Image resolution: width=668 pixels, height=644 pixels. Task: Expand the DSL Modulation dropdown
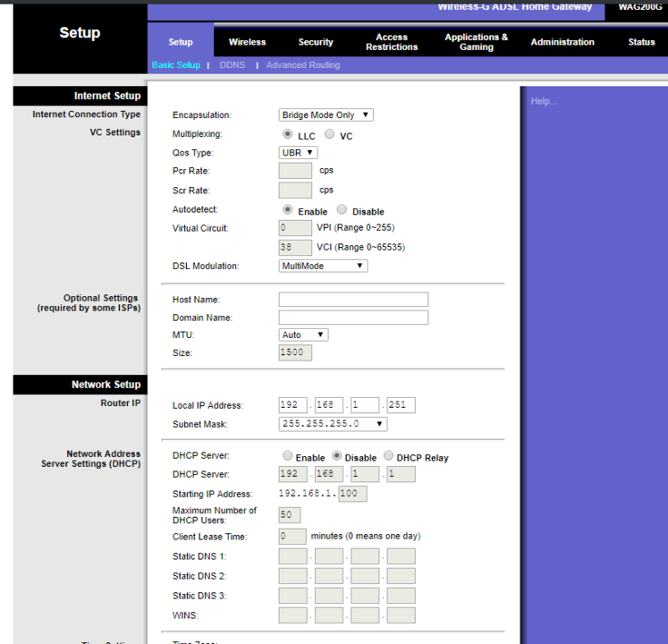click(323, 266)
